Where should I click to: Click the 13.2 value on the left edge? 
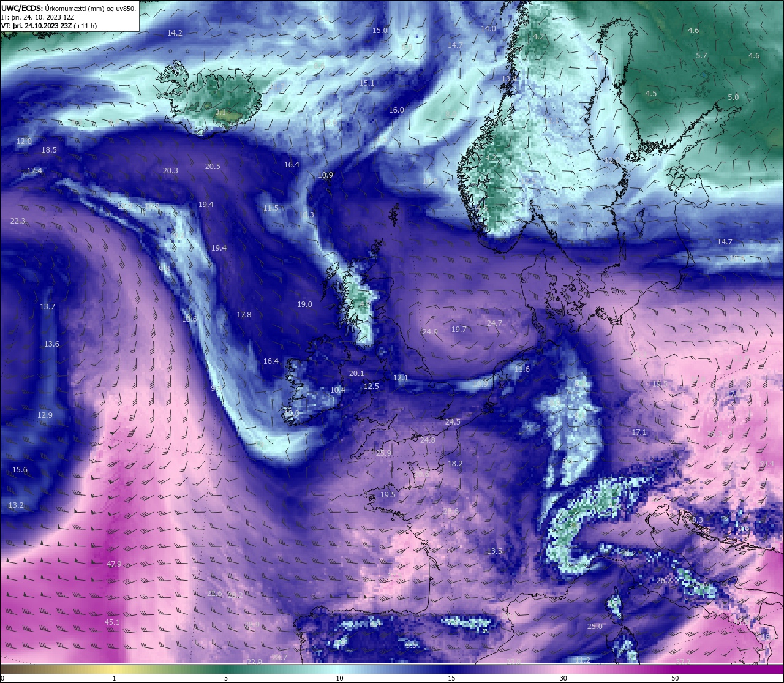(16, 505)
